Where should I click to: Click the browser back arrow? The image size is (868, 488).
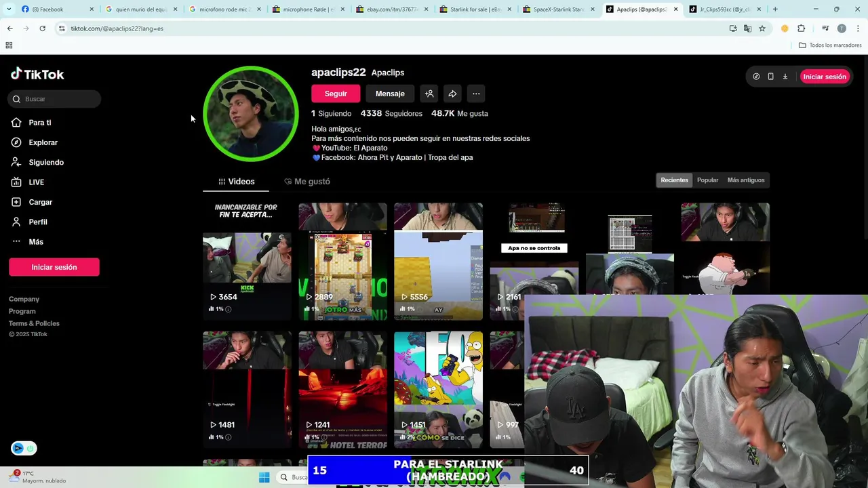click(x=9, y=28)
